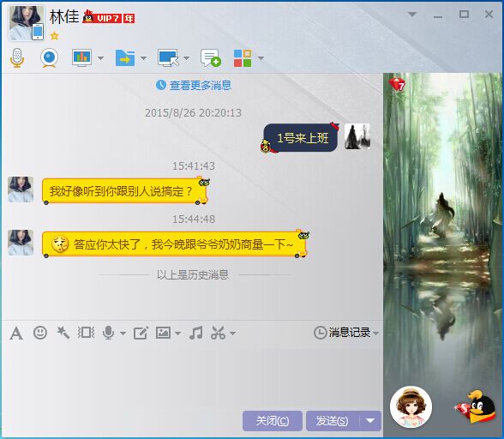The image size is (504, 439).
Task: Create a discussion group using the chat plus icon
Action: 210,58
